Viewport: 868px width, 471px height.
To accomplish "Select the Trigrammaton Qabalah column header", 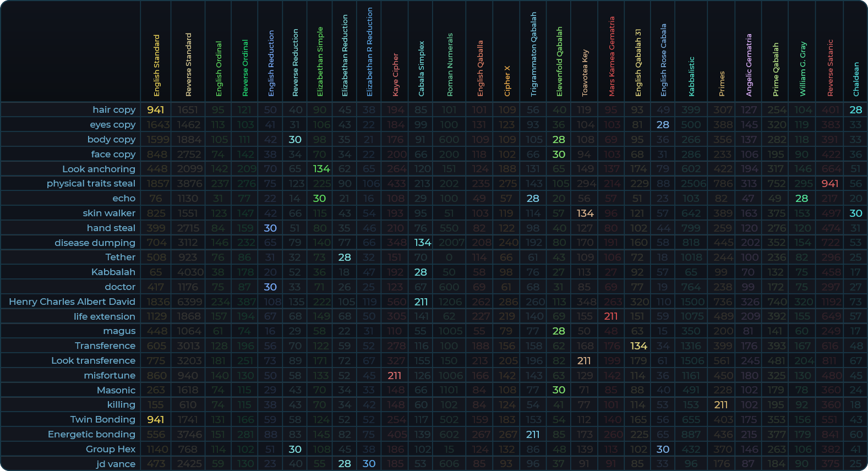I will point(533,54).
